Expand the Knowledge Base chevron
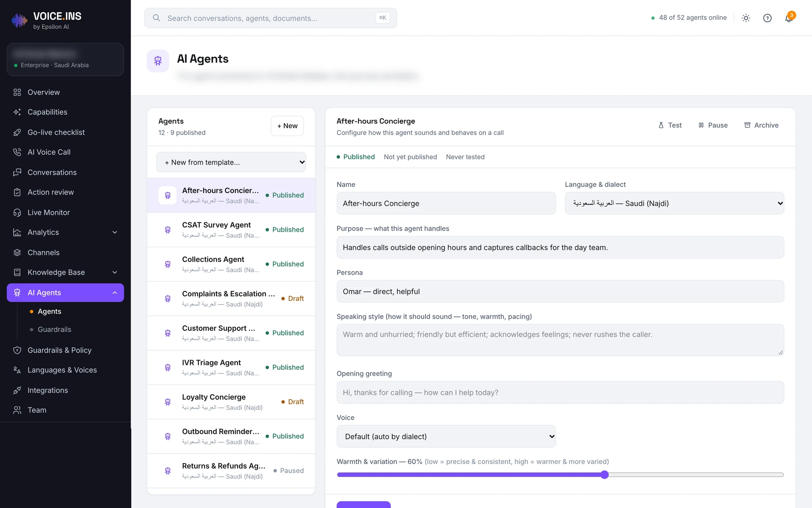812x508 pixels. [115, 272]
